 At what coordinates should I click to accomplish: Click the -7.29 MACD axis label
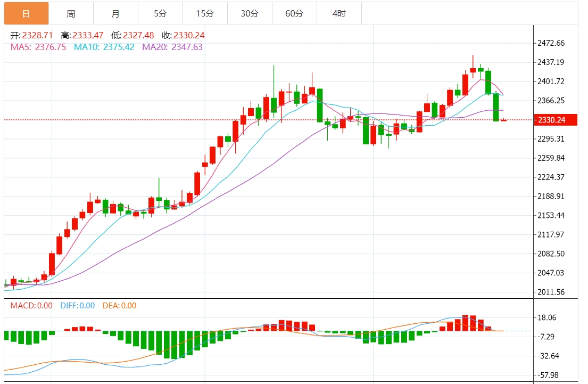tap(546, 337)
